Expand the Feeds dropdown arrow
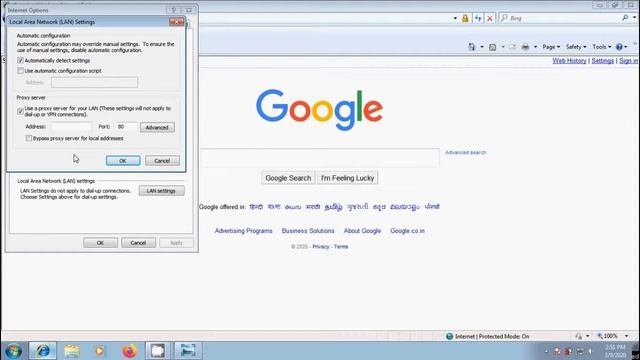640x360 pixels. point(502,47)
